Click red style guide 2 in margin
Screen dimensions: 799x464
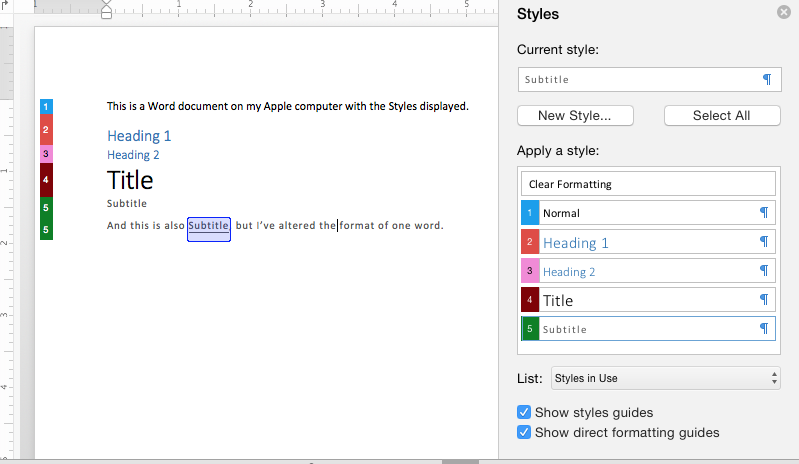(46, 130)
